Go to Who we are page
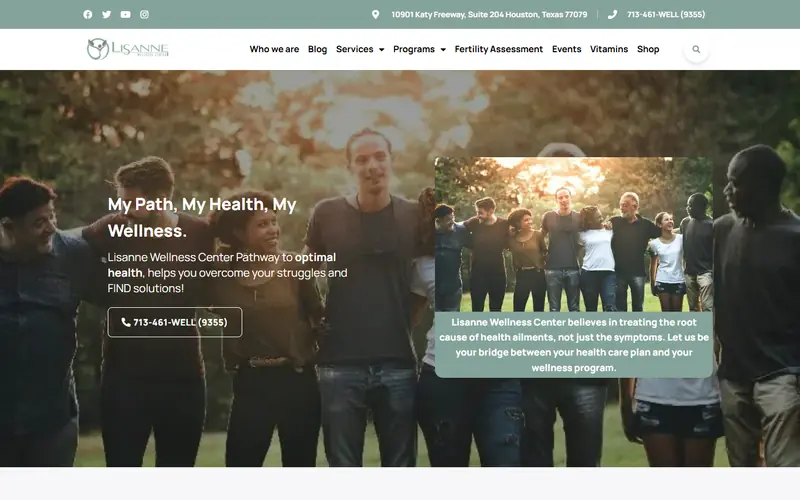Image resolution: width=800 pixels, height=500 pixels. click(x=274, y=49)
